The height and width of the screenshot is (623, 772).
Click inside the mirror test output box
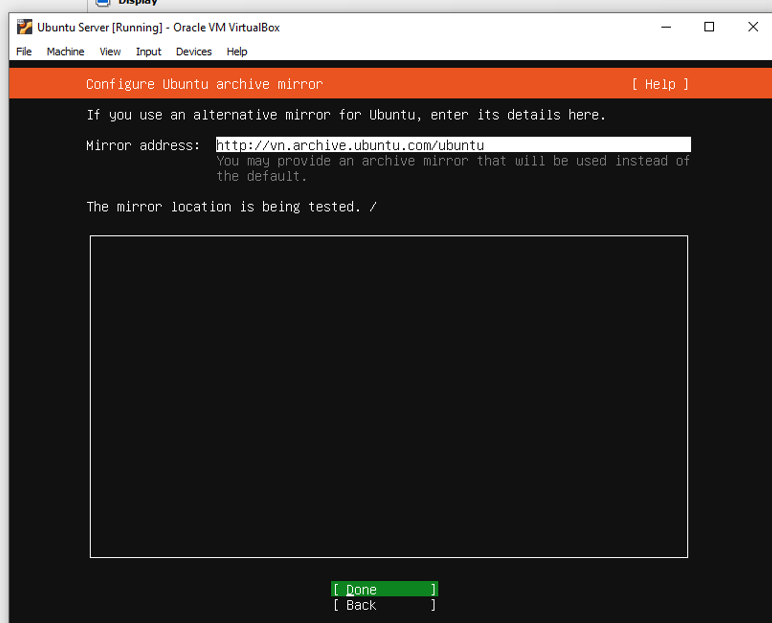388,396
